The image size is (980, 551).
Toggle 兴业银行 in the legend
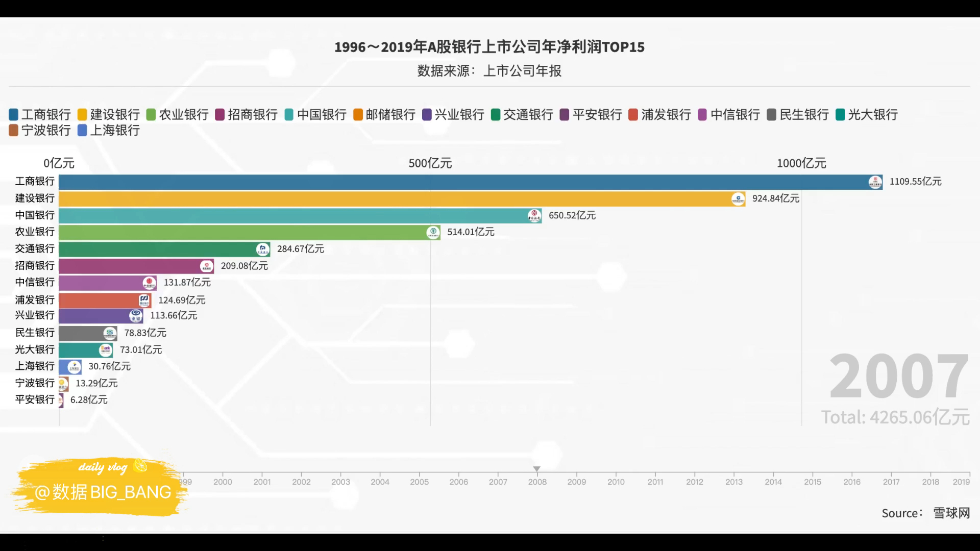pyautogui.click(x=453, y=114)
